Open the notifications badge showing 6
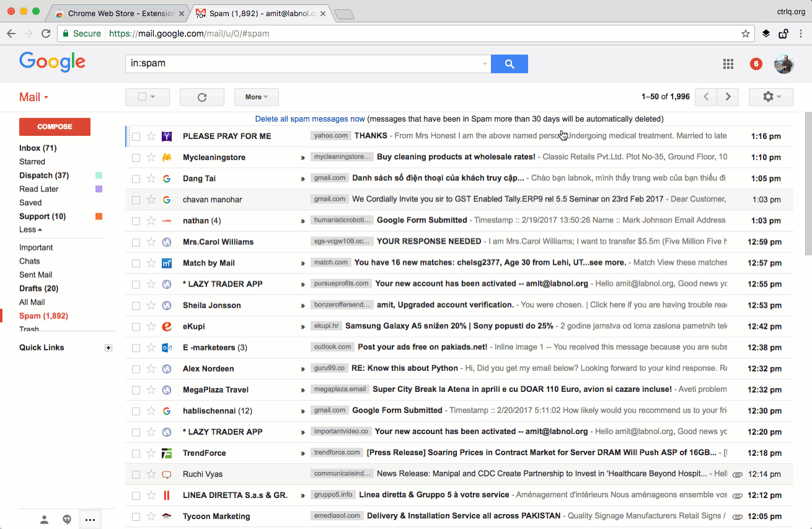The width and height of the screenshot is (812, 529). [x=756, y=63]
